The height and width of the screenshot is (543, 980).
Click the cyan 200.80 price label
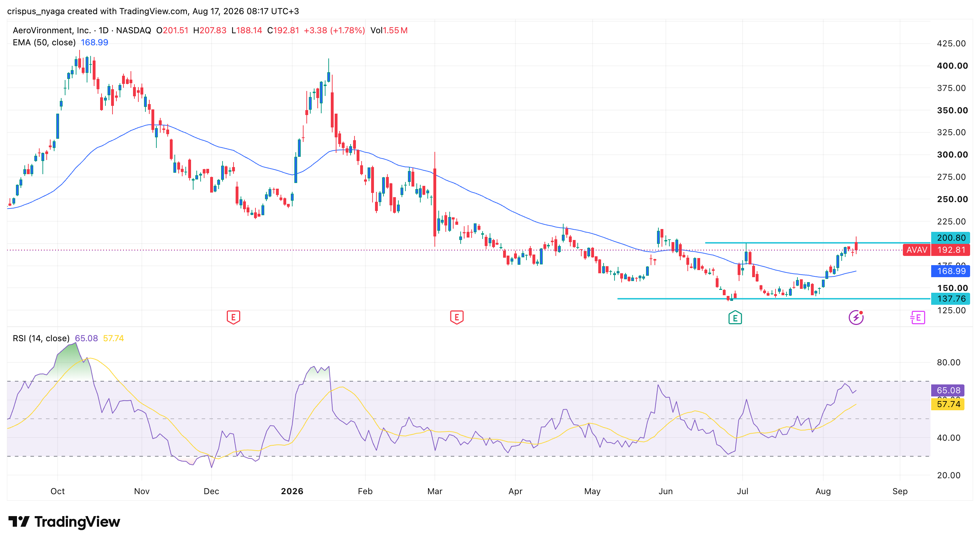(x=950, y=238)
